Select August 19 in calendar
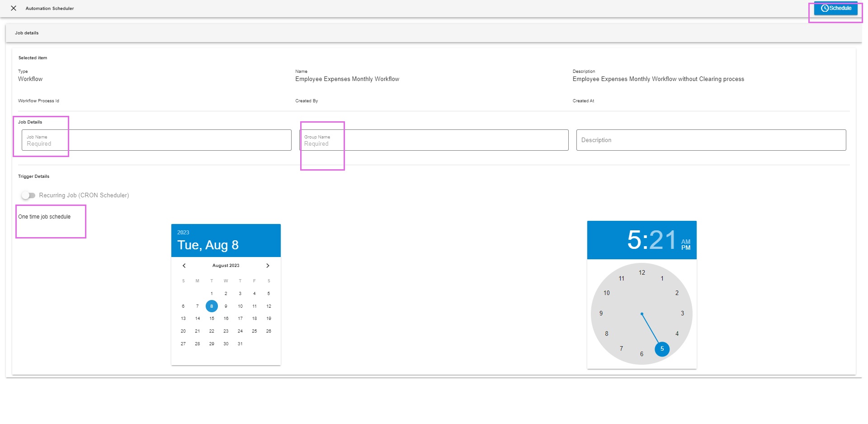Image resolution: width=868 pixels, height=424 pixels. point(269,319)
